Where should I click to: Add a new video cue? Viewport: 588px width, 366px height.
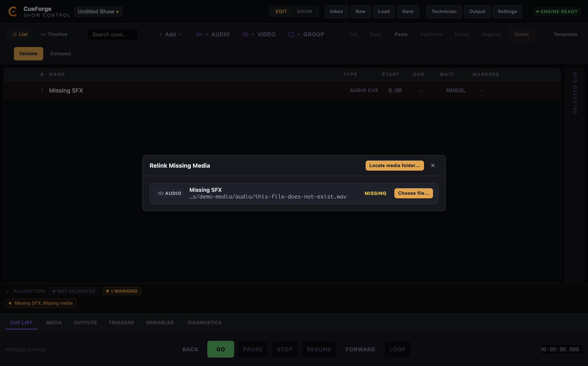[x=259, y=34]
